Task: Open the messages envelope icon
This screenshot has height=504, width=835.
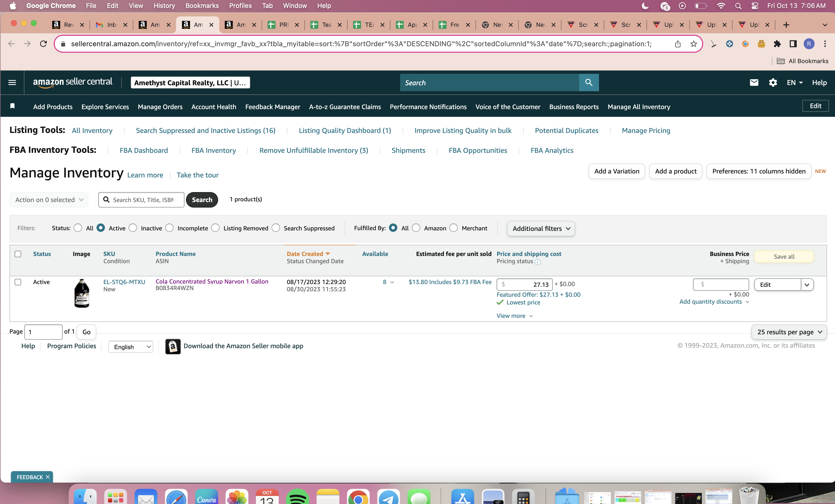Action: pyautogui.click(x=754, y=83)
